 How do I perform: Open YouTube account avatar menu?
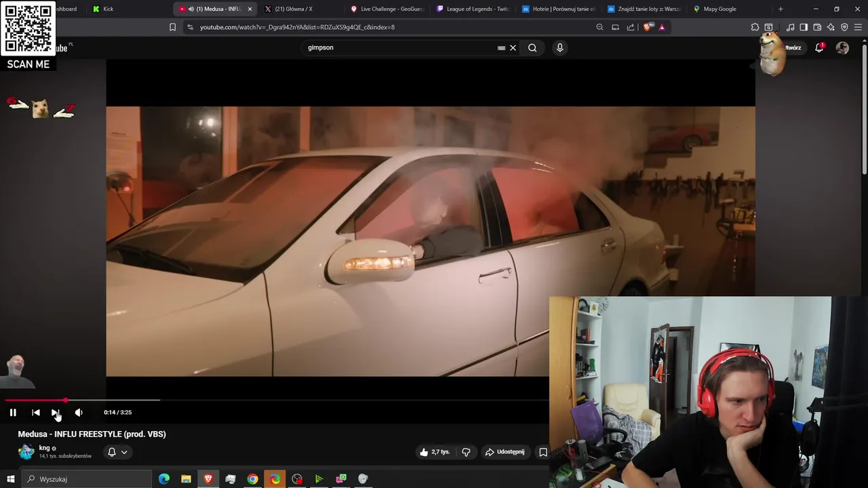[842, 47]
